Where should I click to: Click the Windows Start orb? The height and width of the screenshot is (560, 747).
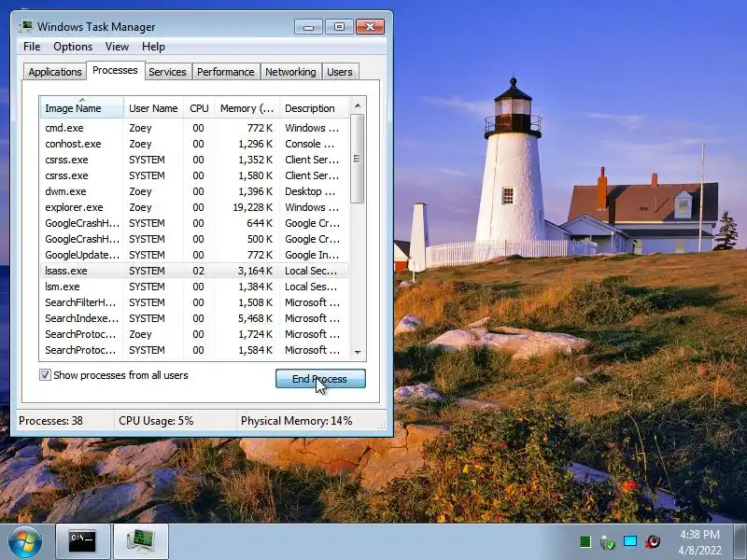24,542
